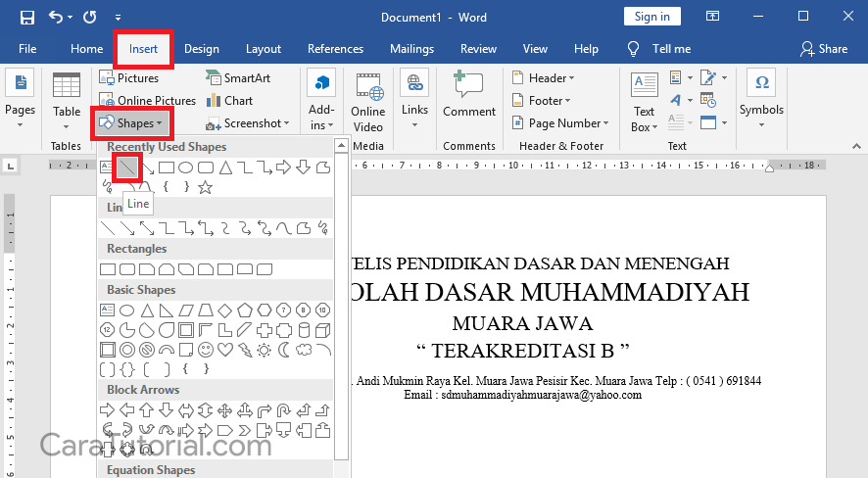
Task: Pick the cross basic shape
Action: coord(265,330)
